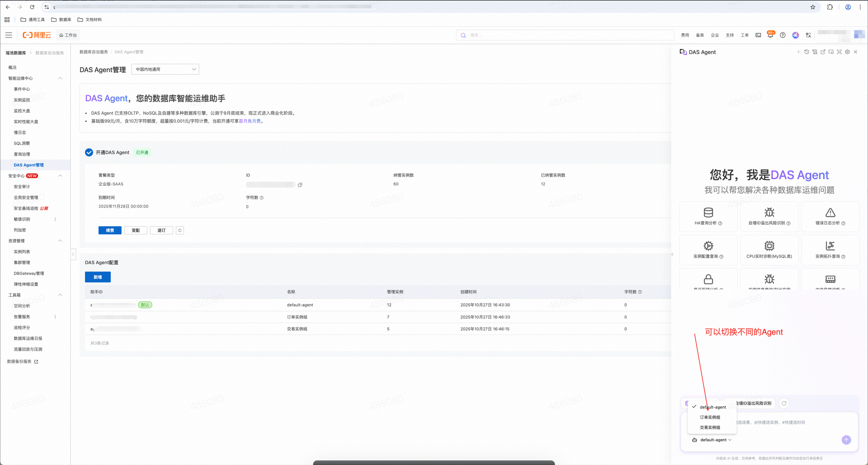Open conversation history in DAS Agent panel

(x=806, y=52)
